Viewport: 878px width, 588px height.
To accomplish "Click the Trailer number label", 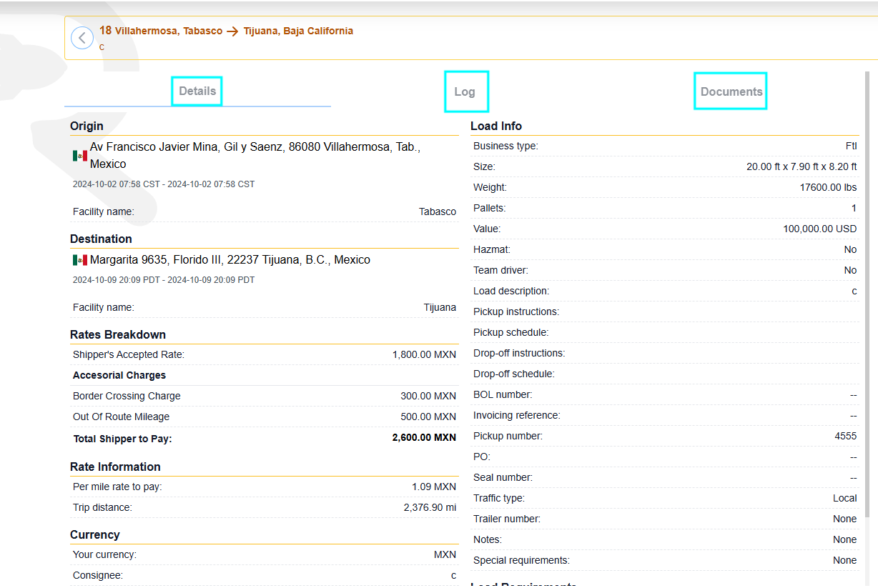I will click(507, 519).
